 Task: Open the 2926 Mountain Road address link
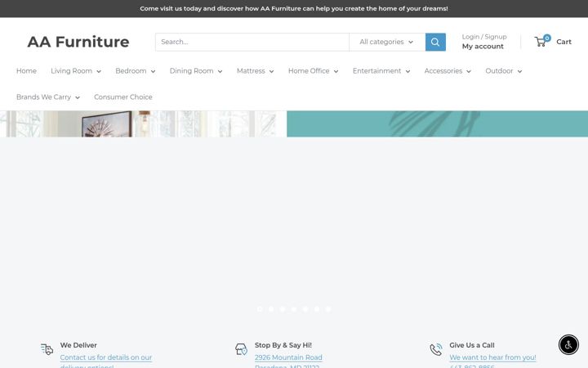tap(288, 357)
